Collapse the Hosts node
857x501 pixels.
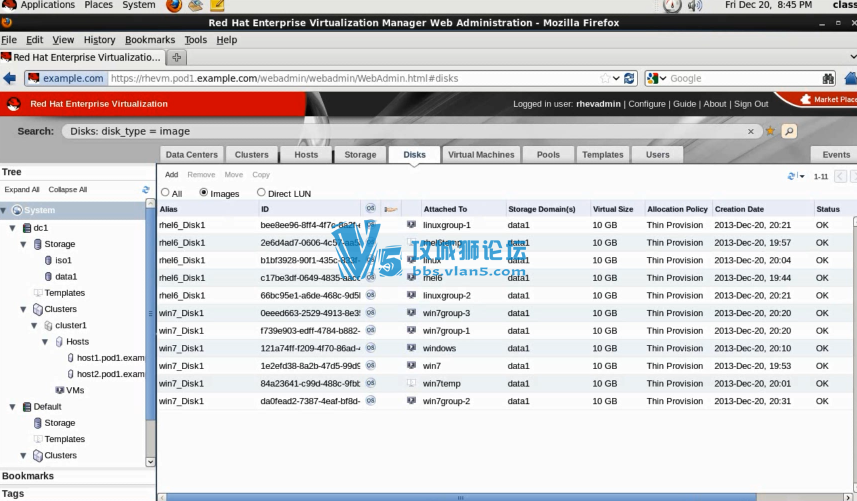pyautogui.click(x=45, y=342)
